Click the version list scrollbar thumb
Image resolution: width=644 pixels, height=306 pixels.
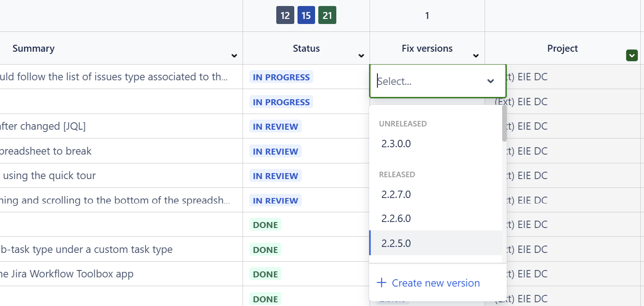coord(504,124)
